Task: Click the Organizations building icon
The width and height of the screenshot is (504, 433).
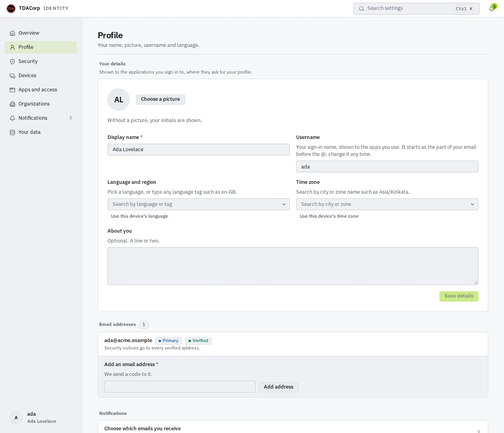Action: click(12, 104)
